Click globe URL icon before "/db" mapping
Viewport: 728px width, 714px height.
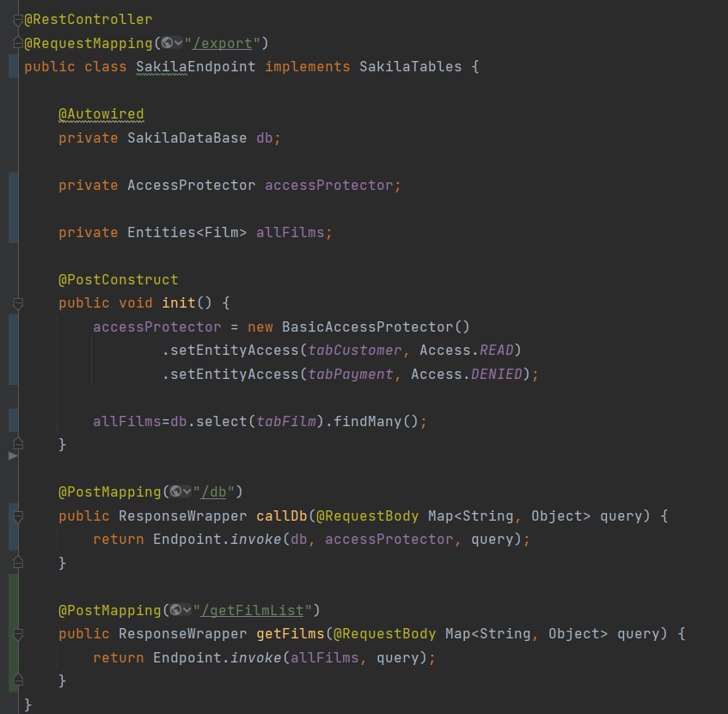[175, 491]
